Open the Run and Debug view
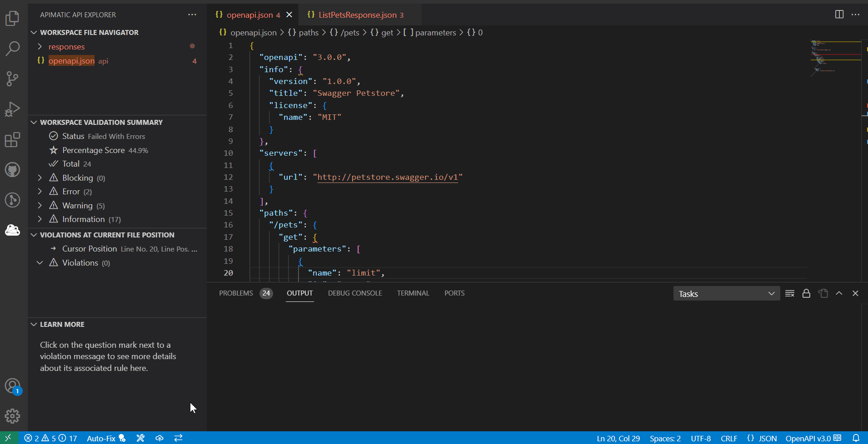This screenshot has height=444, width=868. [12, 109]
